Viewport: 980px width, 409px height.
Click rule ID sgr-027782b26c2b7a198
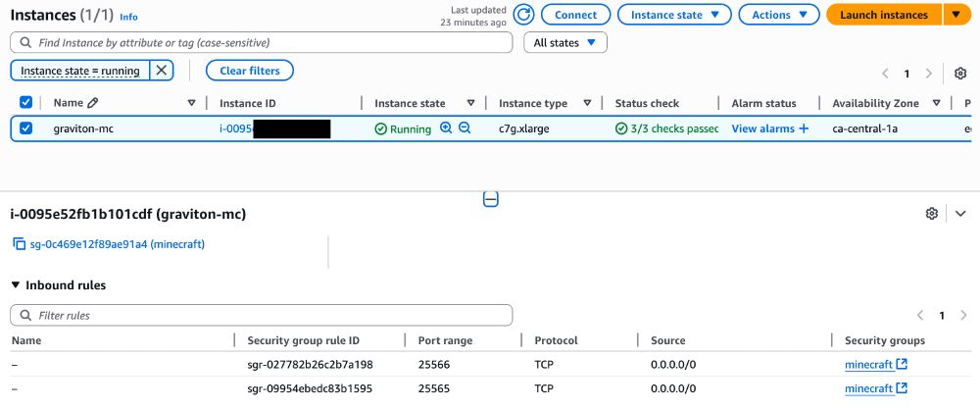[310, 364]
